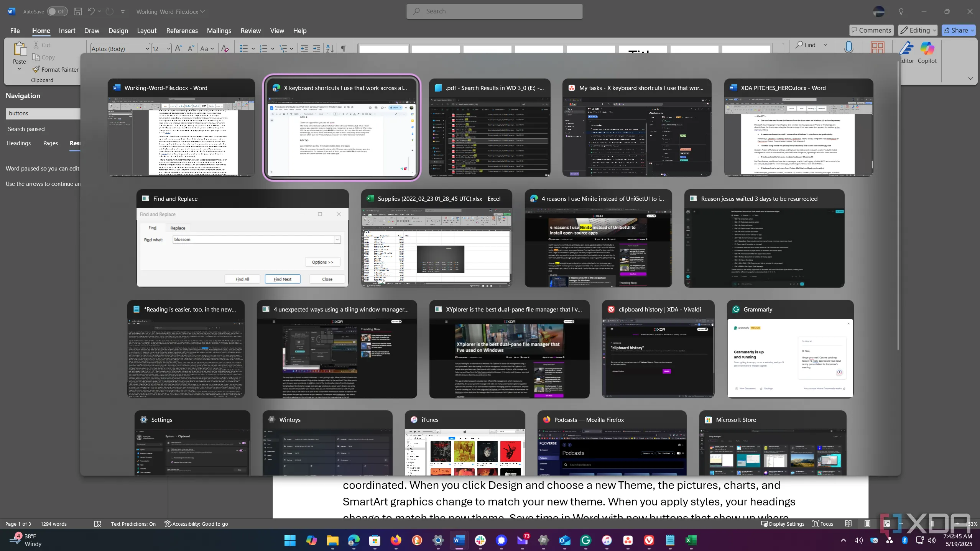The height and width of the screenshot is (551, 980).
Task: Click the Comments button
Action: tap(871, 30)
